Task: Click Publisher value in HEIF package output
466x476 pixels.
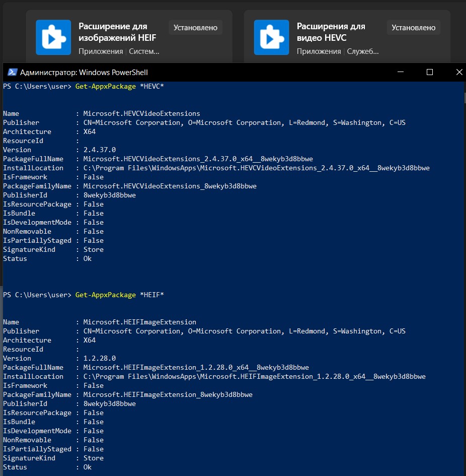Action: (245, 331)
